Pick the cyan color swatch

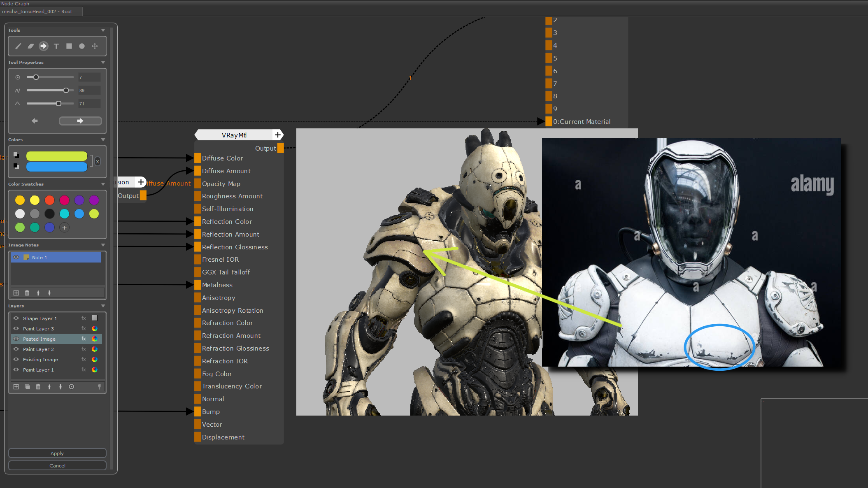click(64, 214)
